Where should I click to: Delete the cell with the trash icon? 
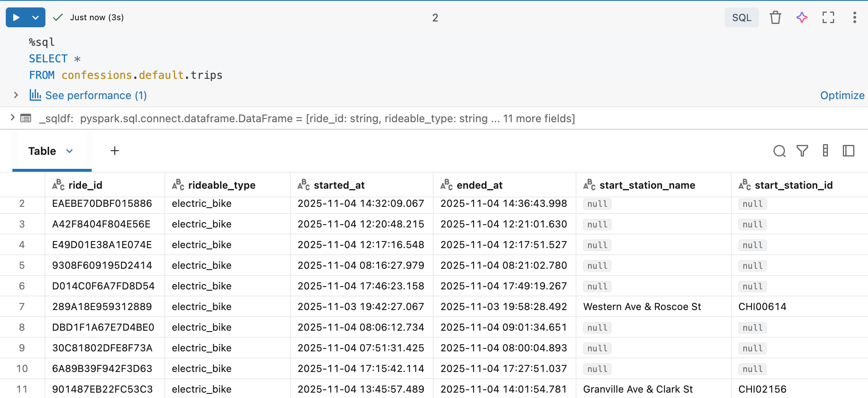(776, 17)
